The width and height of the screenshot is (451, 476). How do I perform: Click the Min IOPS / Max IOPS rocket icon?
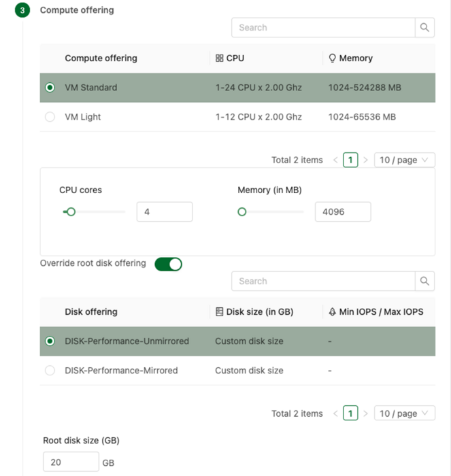332,311
